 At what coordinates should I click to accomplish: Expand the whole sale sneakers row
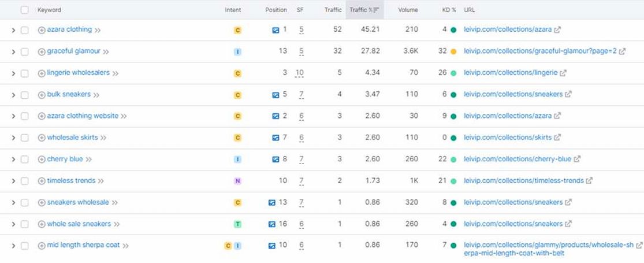tap(13, 224)
